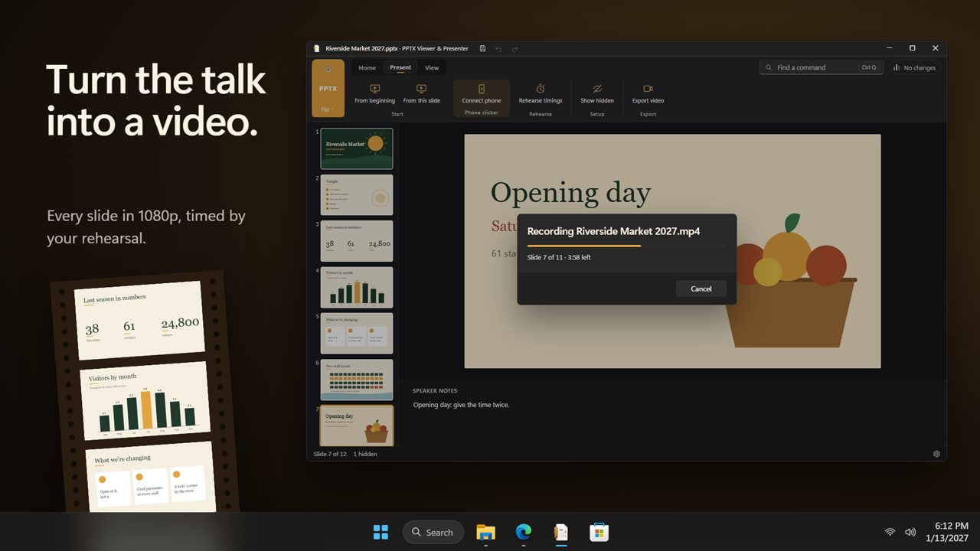Open volume speaker tray icon
Image resolution: width=980 pixels, height=551 pixels.
(910, 532)
